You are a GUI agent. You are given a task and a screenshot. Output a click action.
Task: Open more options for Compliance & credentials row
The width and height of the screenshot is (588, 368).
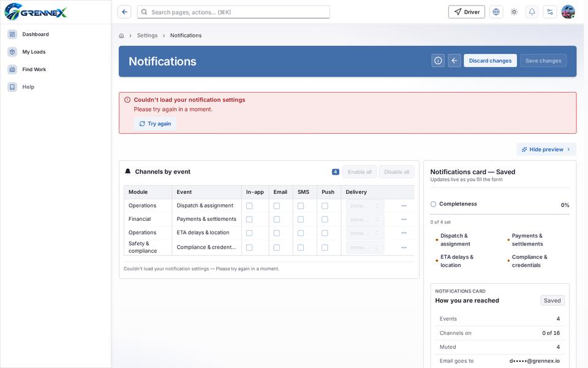[x=404, y=247]
